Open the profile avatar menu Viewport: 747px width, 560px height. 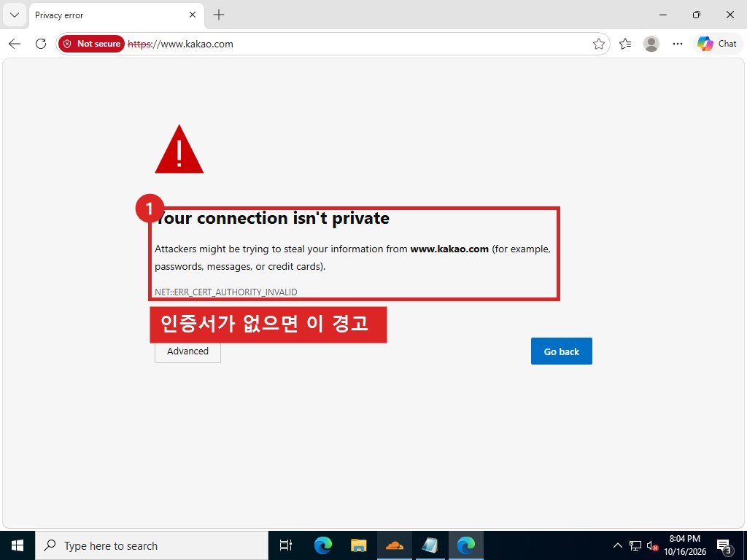click(651, 44)
